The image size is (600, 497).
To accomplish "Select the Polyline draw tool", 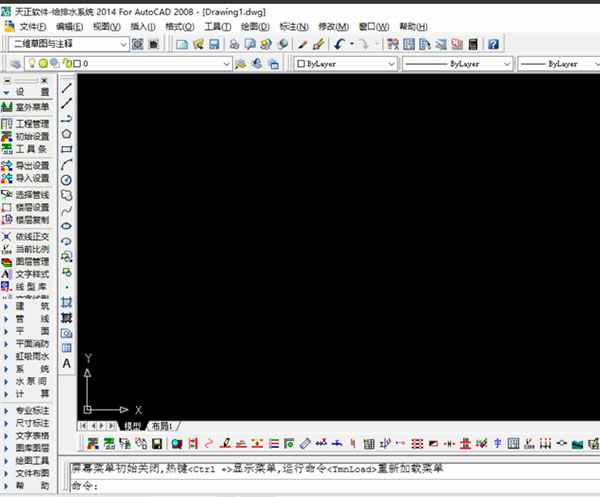I will [x=67, y=119].
